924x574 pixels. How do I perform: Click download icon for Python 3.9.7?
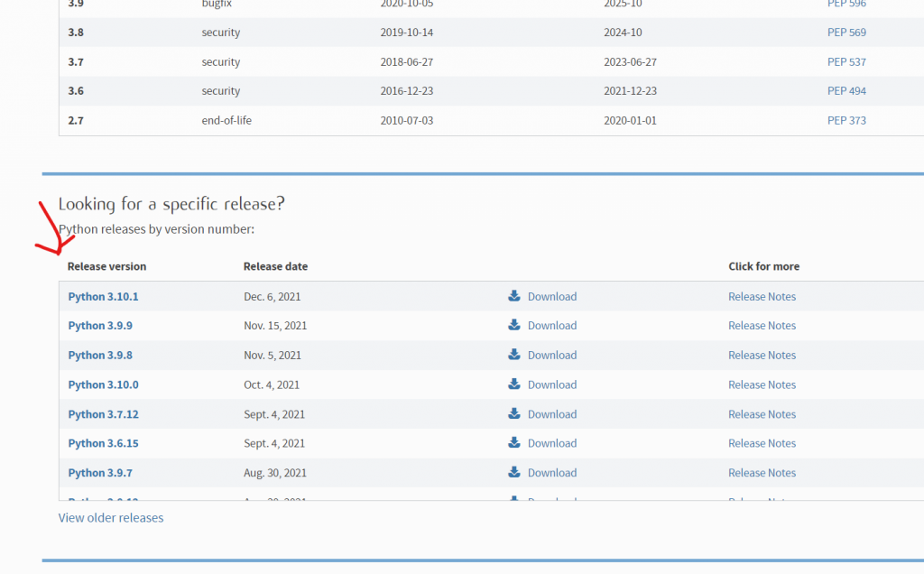coord(513,472)
